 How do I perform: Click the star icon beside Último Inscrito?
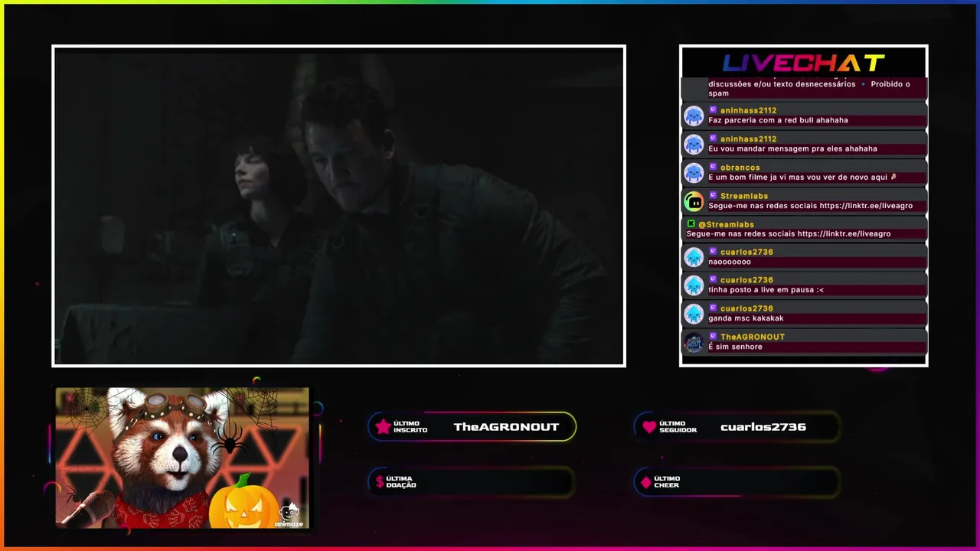coord(383,427)
